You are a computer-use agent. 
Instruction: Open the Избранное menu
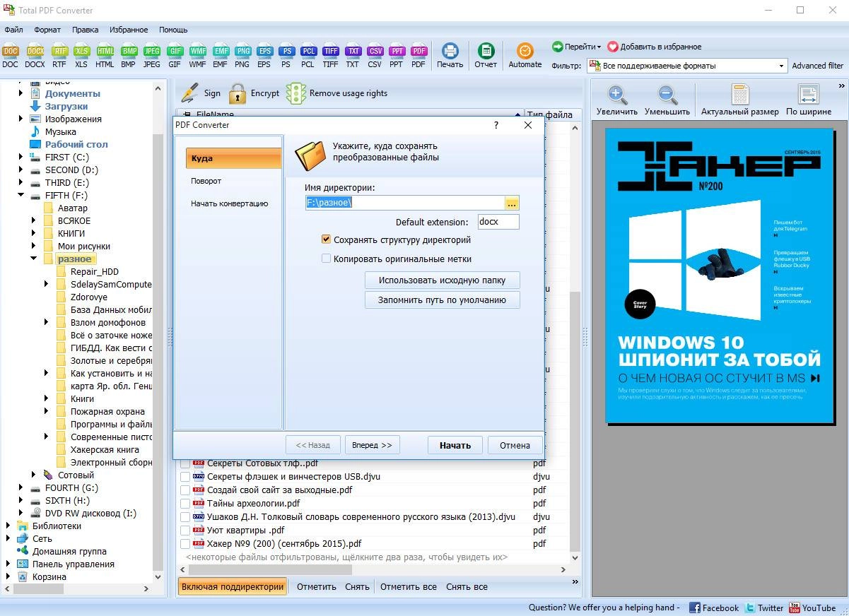pyautogui.click(x=129, y=30)
